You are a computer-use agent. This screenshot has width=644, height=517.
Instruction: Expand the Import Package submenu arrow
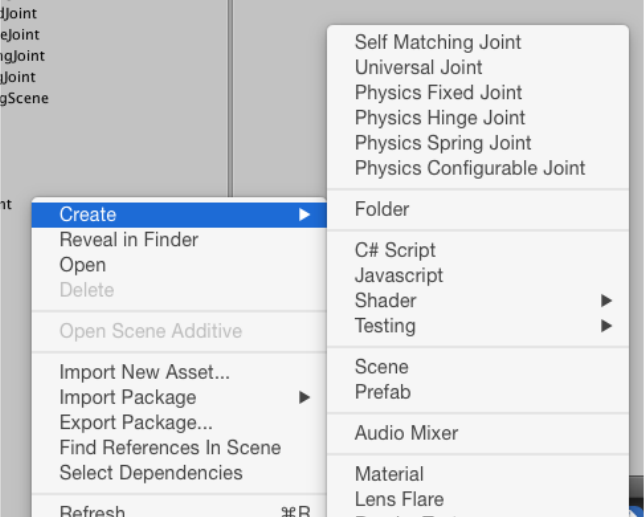[x=304, y=398]
